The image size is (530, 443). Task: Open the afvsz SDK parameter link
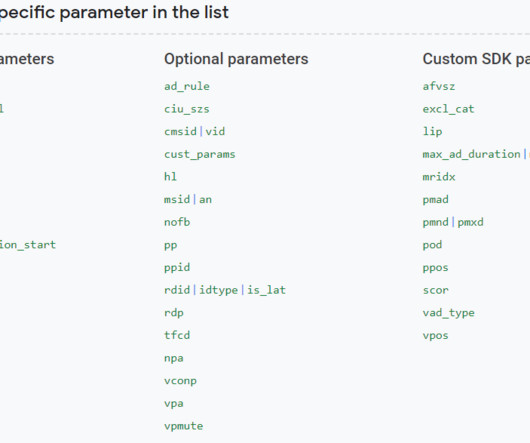(439, 86)
